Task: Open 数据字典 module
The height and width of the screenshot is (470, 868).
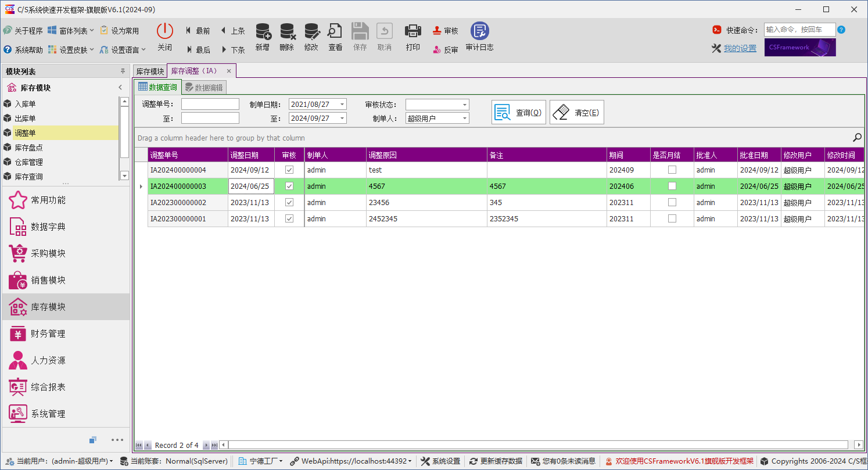Action: pos(65,227)
